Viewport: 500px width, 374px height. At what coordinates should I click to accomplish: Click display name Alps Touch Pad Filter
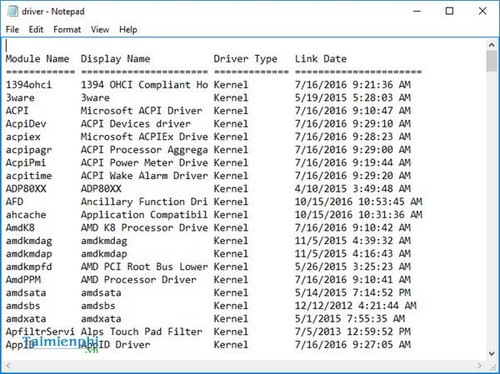[x=142, y=332]
